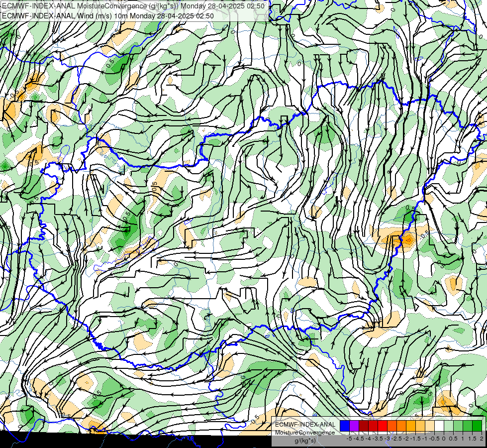The width and height of the screenshot is (487, 448).
Task: Click the Wind (m/s) 10m title line
Action: (x=108, y=15)
